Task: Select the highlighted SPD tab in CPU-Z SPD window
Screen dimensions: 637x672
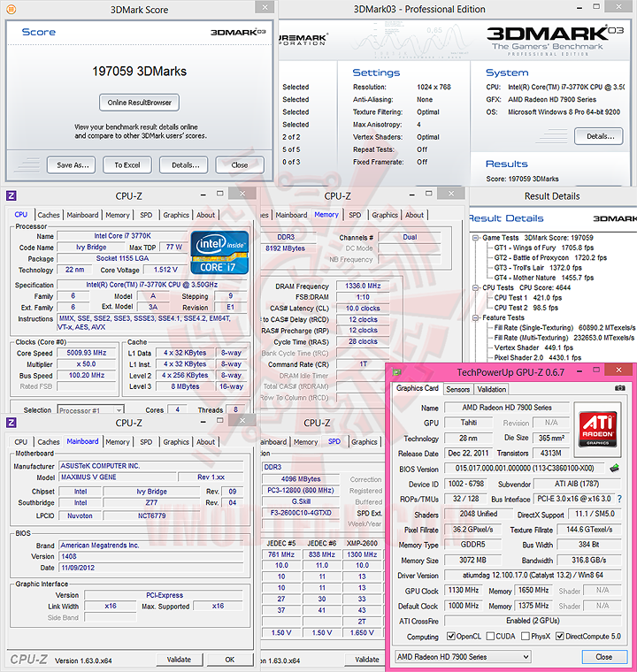Action: pos(334,441)
